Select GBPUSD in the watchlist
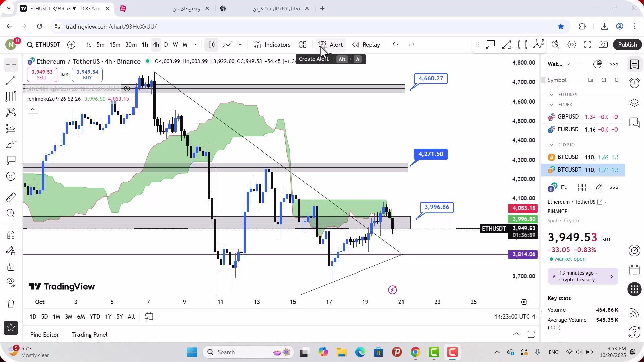This screenshot has width=644, height=362. pyautogui.click(x=583, y=117)
